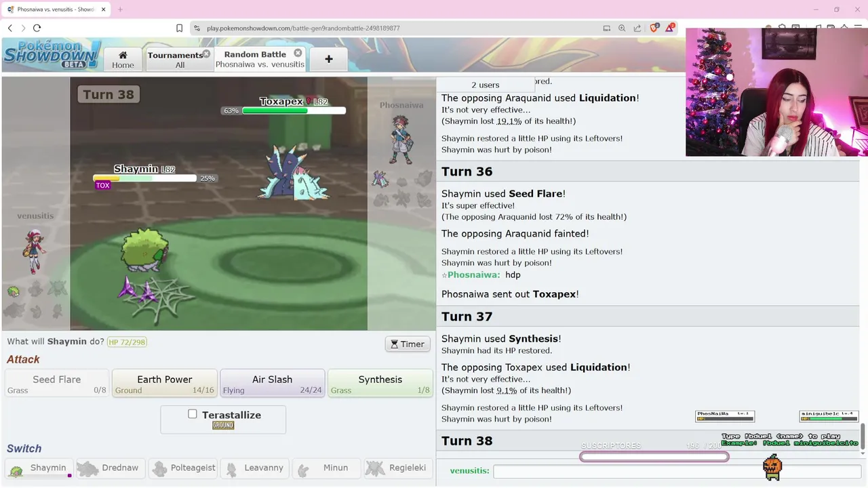The height and width of the screenshot is (488, 868).
Task: Close the Tournaments tab
Action: click(x=206, y=53)
